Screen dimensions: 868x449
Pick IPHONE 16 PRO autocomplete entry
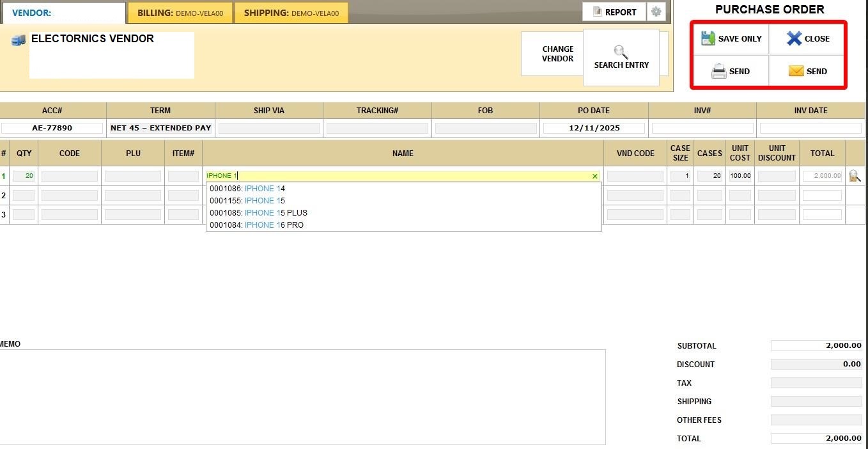(x=256, y=225)
